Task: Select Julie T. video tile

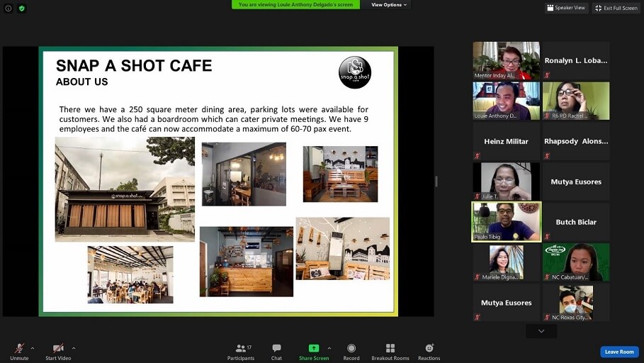Action: [506, 181]
